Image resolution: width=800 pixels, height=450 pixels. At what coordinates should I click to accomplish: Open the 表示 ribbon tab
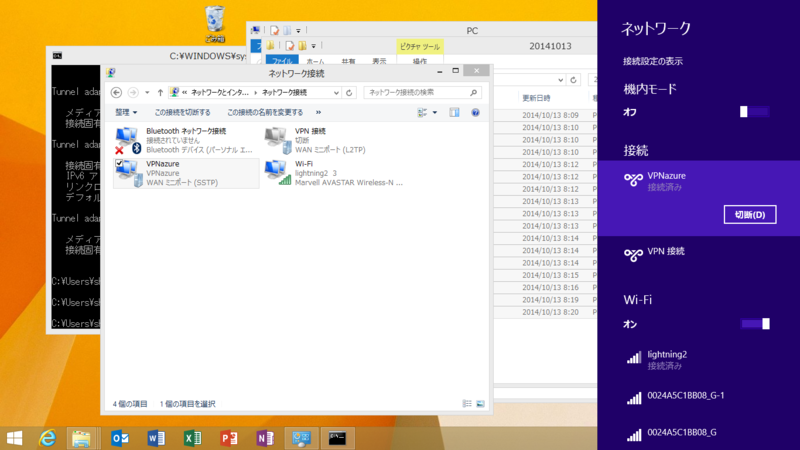(379, 61)
